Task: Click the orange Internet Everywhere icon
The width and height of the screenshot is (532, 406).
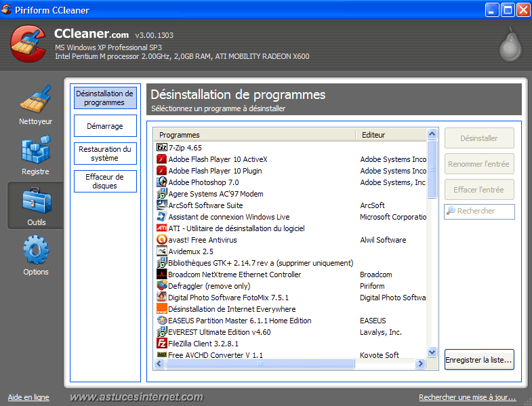Action: [x=161, y=308]
